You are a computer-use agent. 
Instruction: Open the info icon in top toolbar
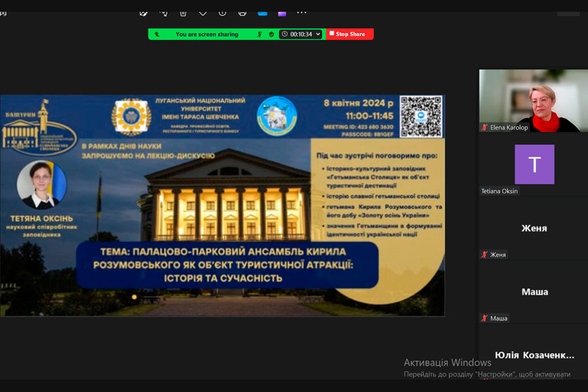(222, 13)
